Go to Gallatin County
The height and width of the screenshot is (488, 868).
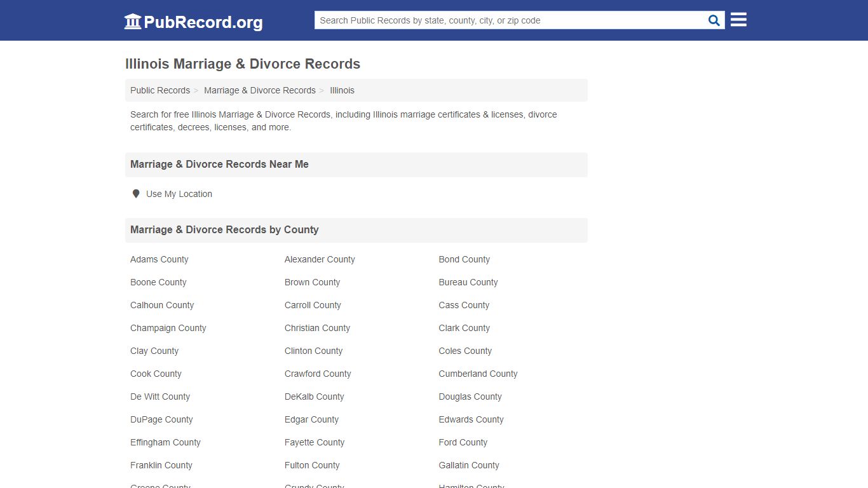(469, 465)
